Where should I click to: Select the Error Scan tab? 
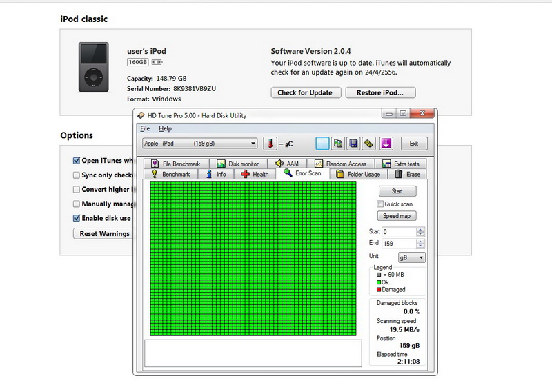click(x=303, y=173)
